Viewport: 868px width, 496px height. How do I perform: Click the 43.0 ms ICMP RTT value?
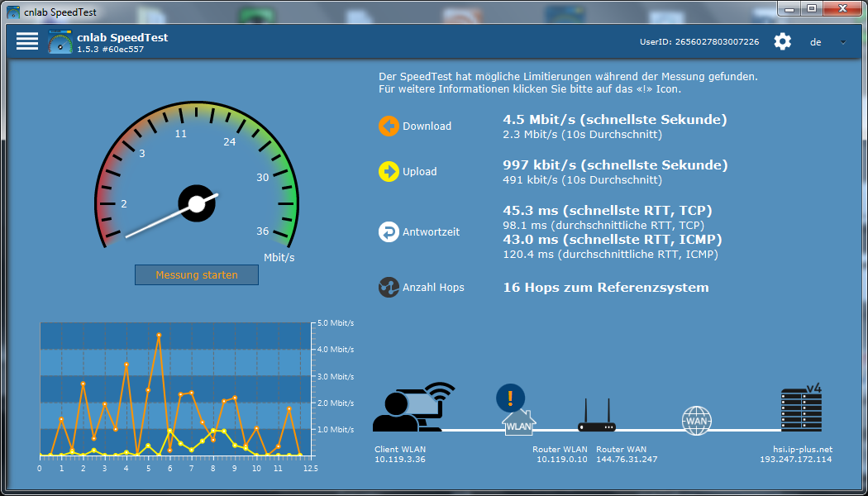[x=613, y=240]
